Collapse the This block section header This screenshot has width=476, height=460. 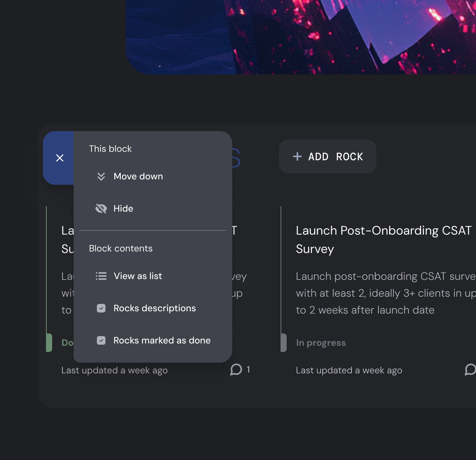click(x=110, y=148)
